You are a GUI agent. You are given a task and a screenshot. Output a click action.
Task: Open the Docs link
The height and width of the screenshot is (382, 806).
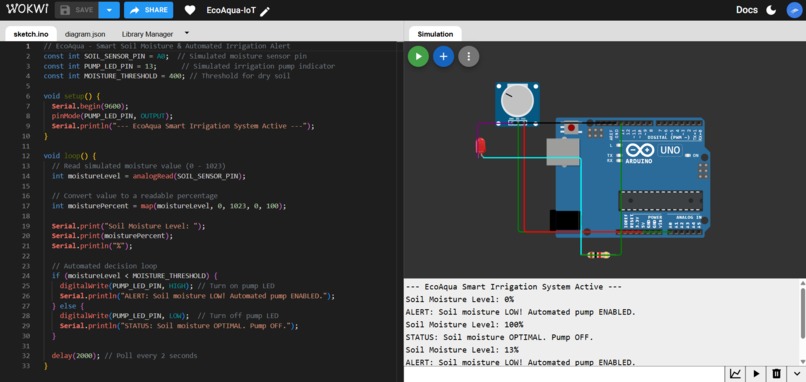746,10
